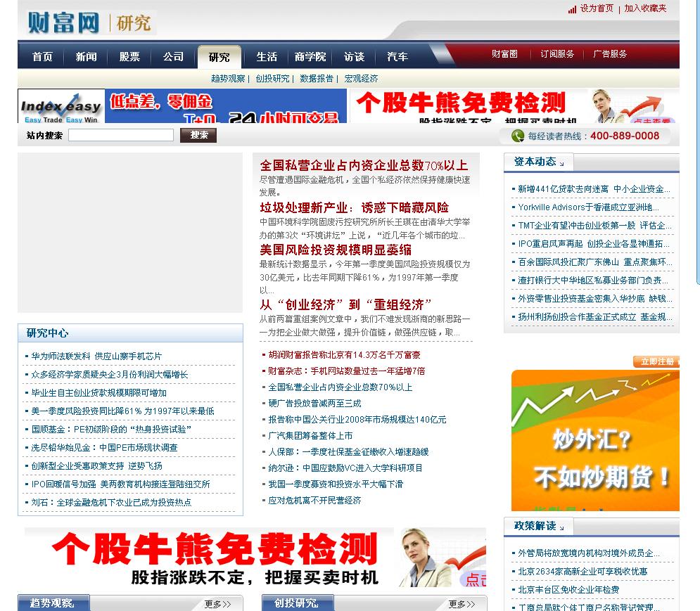Open Yorkville Advisors于香港成立亚洲地 article
The height and width of the screenshot is (611, 700).
click(588, 207)
